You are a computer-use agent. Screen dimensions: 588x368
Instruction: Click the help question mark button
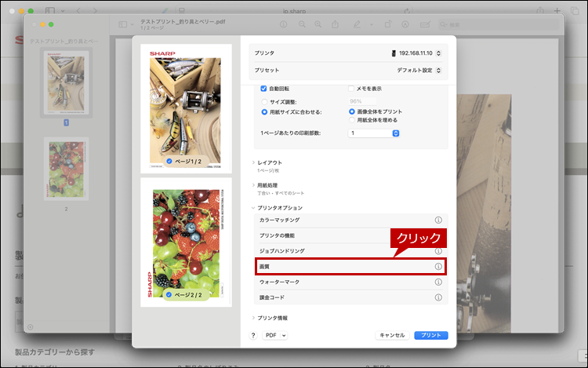253,335
